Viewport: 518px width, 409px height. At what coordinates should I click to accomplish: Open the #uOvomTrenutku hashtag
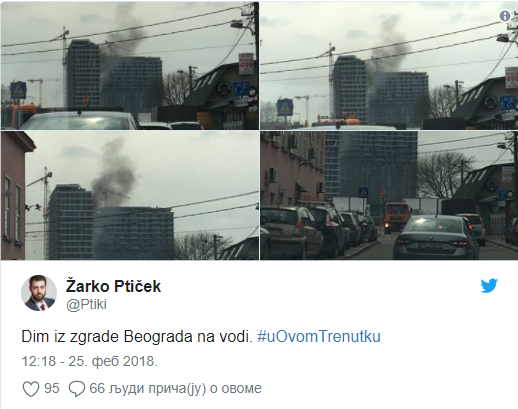pyautogui.click(x=319, y=336)
